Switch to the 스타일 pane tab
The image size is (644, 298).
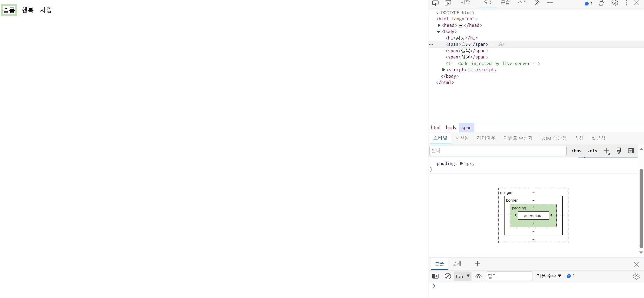(440, 138)
